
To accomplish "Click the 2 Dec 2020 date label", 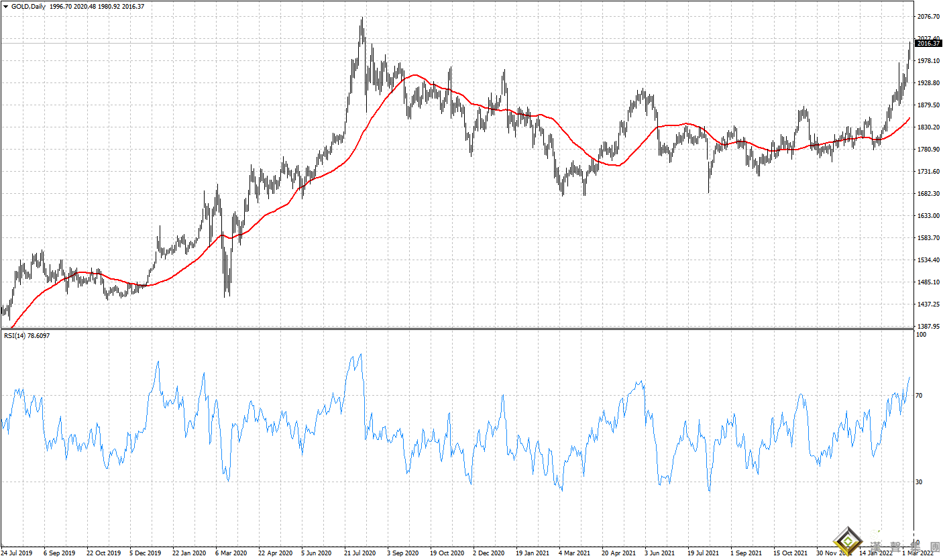I will [x=487, y=553].
